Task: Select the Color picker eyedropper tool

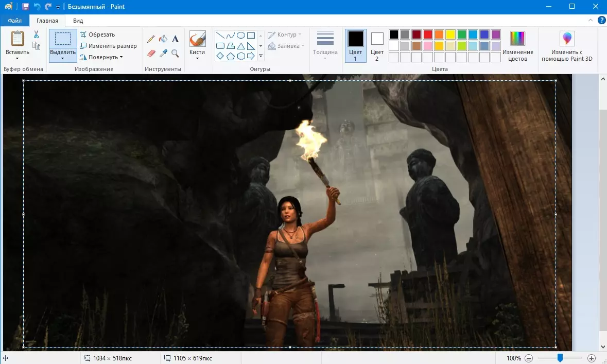Action: click(x=163, y=54)
